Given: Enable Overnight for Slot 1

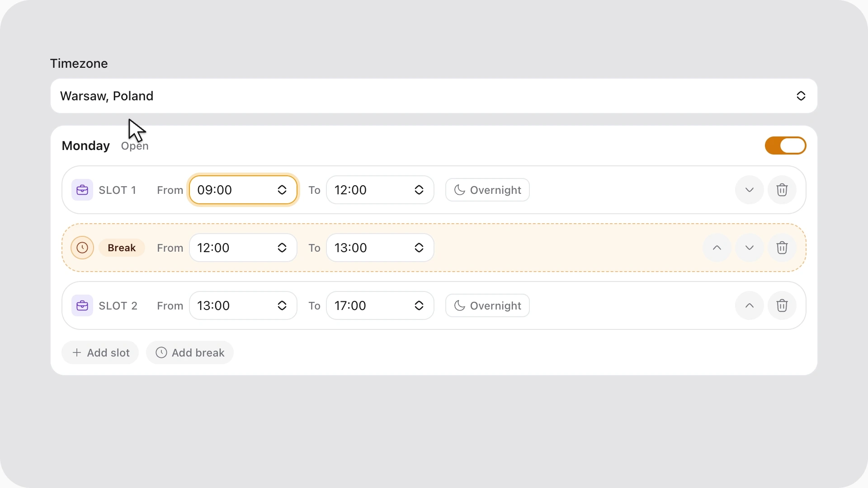Looking at the screenshot, I should 487,190.
